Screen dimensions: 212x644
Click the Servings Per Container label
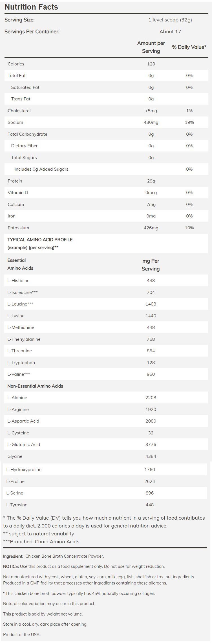tap(32, 32)
